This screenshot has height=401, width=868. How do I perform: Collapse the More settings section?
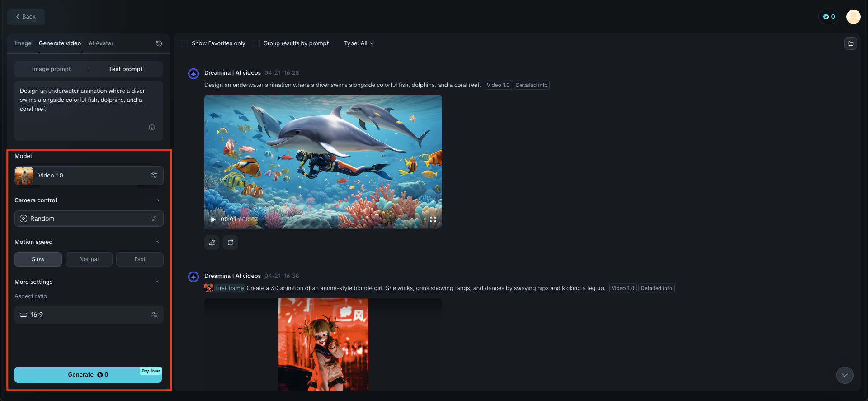point(157,282)
